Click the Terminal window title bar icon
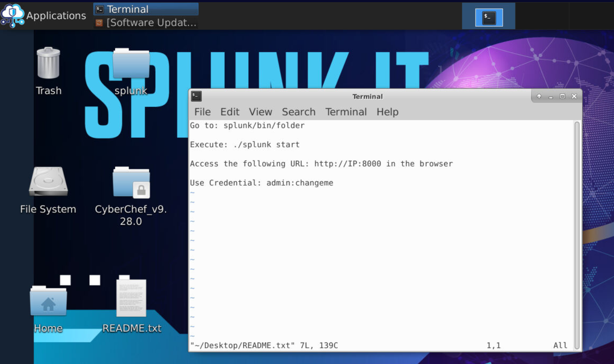This screenshot has height=364, width=614. tap(196, 96)
